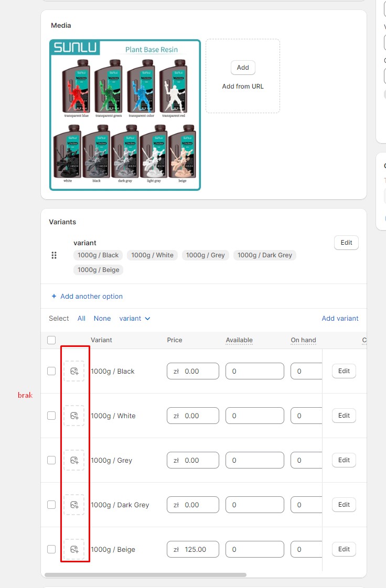Click plus icon for Add another option
Screen dimensions: 386x588
(x=54, y=296)
